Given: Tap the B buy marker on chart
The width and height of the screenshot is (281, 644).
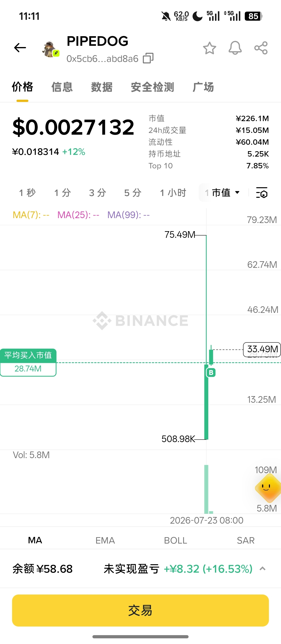Looking at the screenshot, I should coord(211,372).
